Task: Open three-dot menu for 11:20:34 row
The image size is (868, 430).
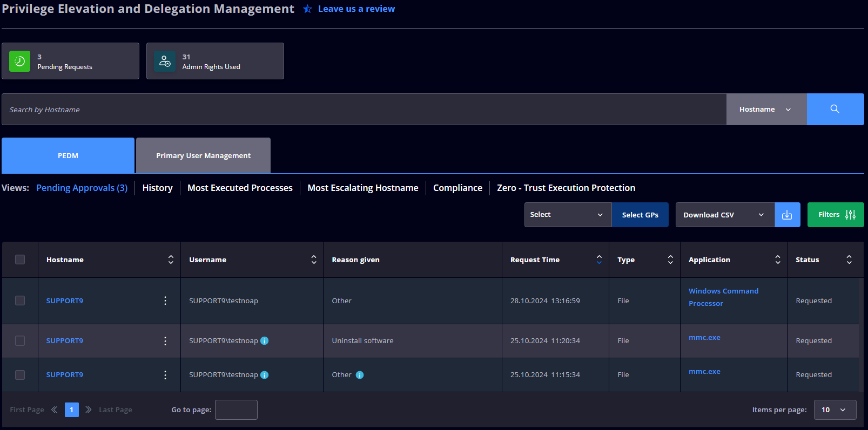Action: 165,340
